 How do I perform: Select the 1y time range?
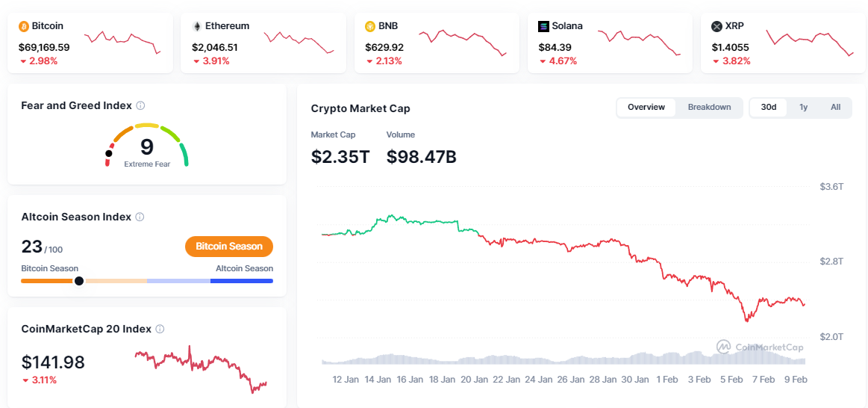point(803,108)
